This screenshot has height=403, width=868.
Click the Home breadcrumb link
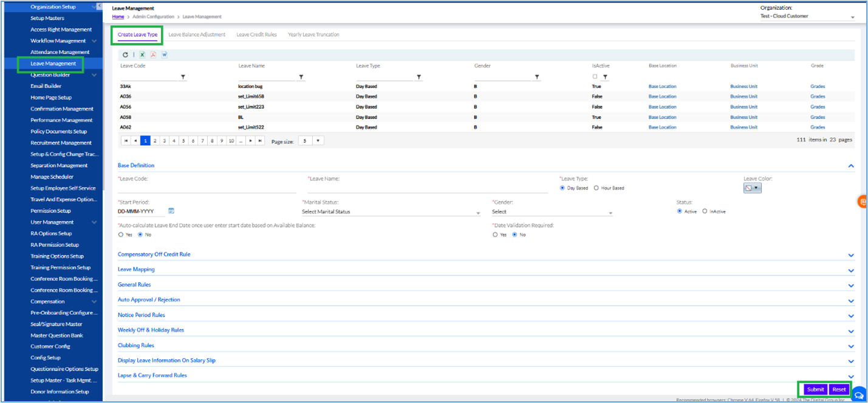[118, 17]
